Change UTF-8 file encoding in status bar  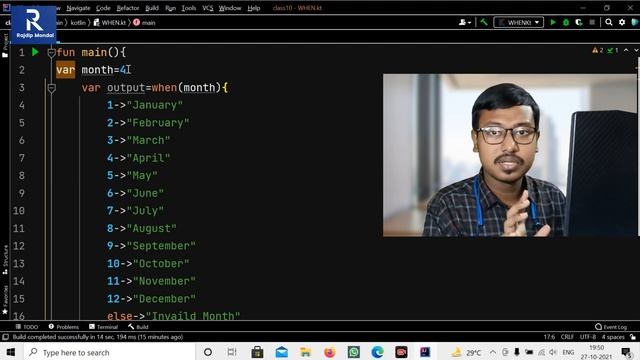588,337
